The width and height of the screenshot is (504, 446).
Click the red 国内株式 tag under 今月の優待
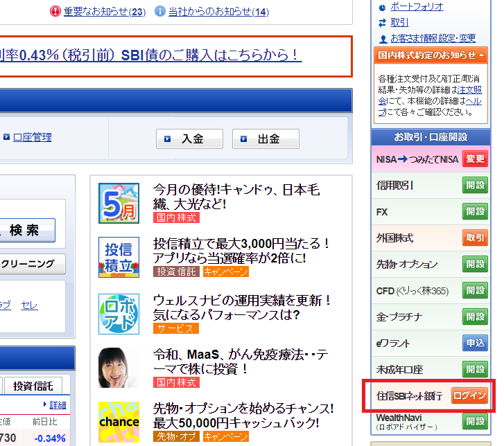pos(176,217)
